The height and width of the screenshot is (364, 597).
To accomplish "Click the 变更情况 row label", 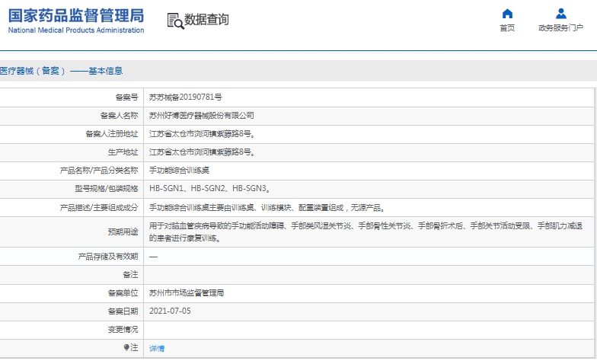I will pyautogui.click(x=123, y=329).
